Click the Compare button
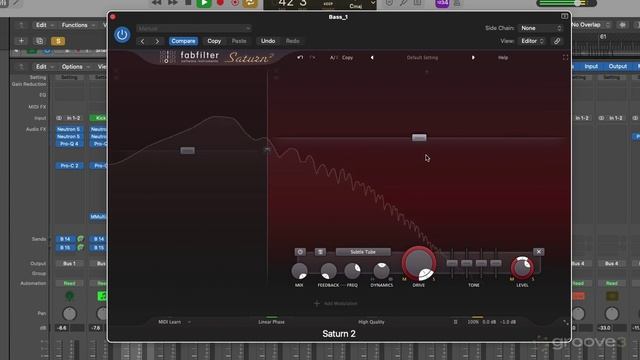This screenshot has height=360, width=640. pyautogui.click(x=183, y=41)
